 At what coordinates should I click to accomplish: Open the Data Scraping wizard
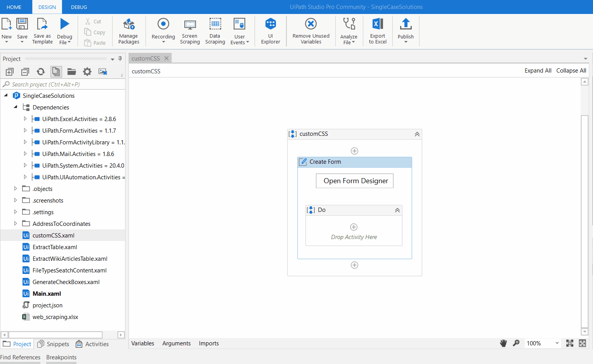(215, 31)
